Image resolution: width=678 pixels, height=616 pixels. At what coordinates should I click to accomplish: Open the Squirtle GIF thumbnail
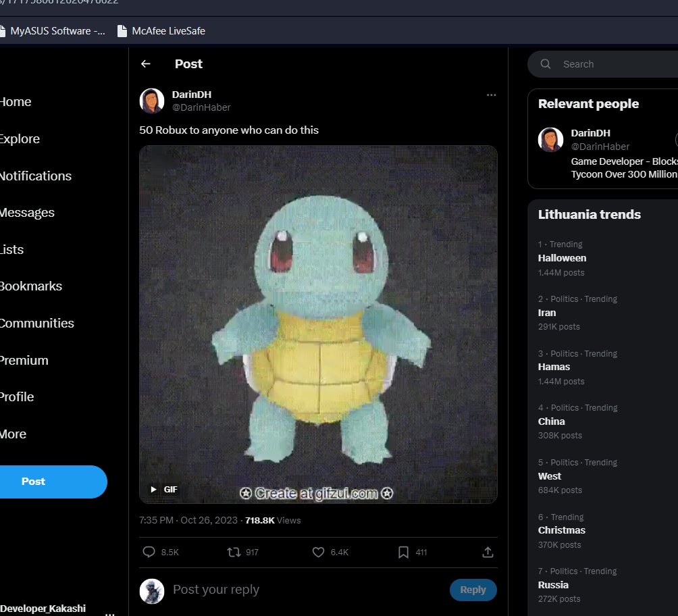pyautogui.click(x=318, y=324)
